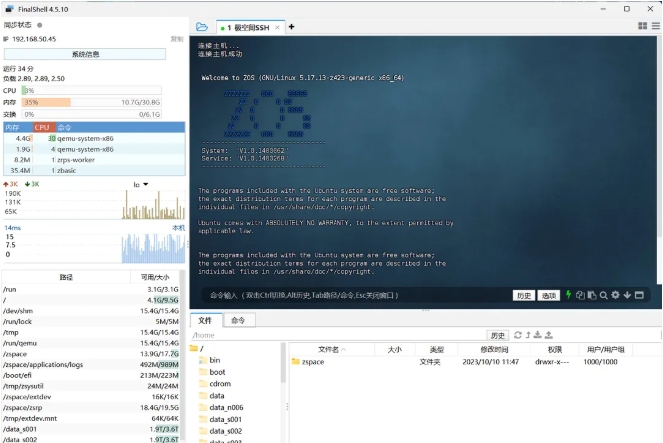Open the lo network interface dropdown

click(x=141, y=184)
